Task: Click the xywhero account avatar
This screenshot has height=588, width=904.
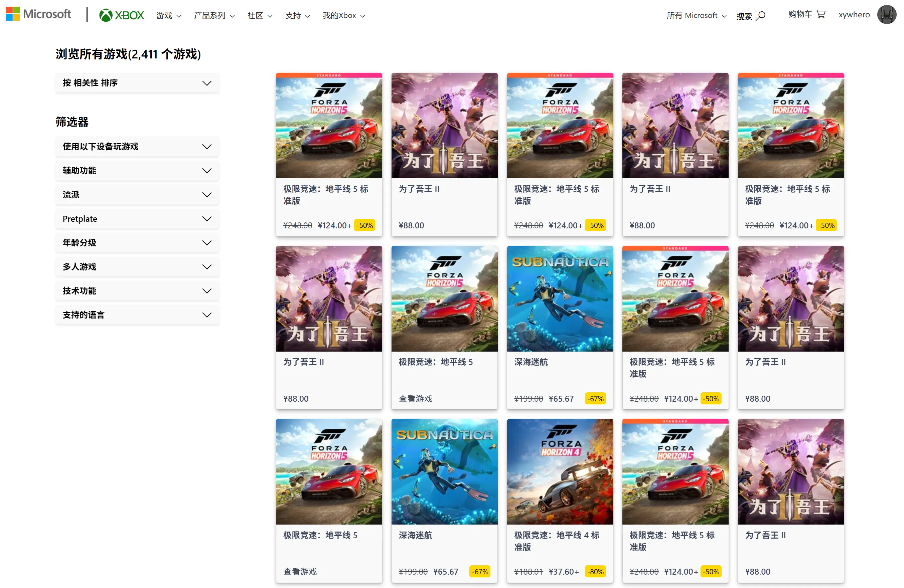Action: click(x=887, y=14)
